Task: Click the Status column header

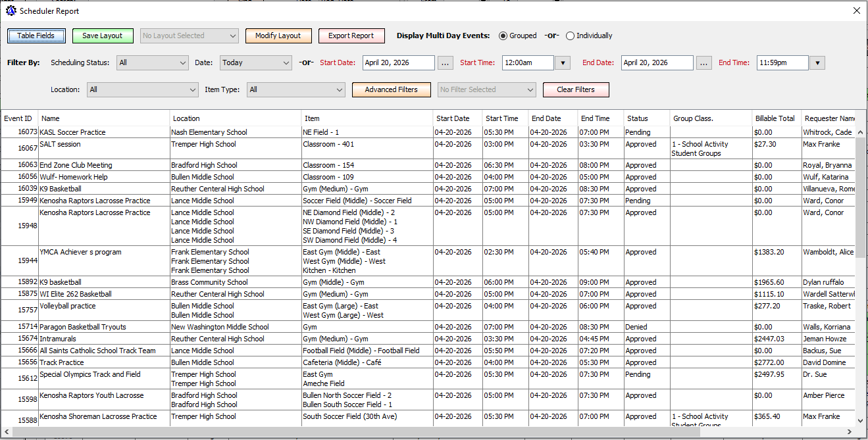Action: point(637,119)
